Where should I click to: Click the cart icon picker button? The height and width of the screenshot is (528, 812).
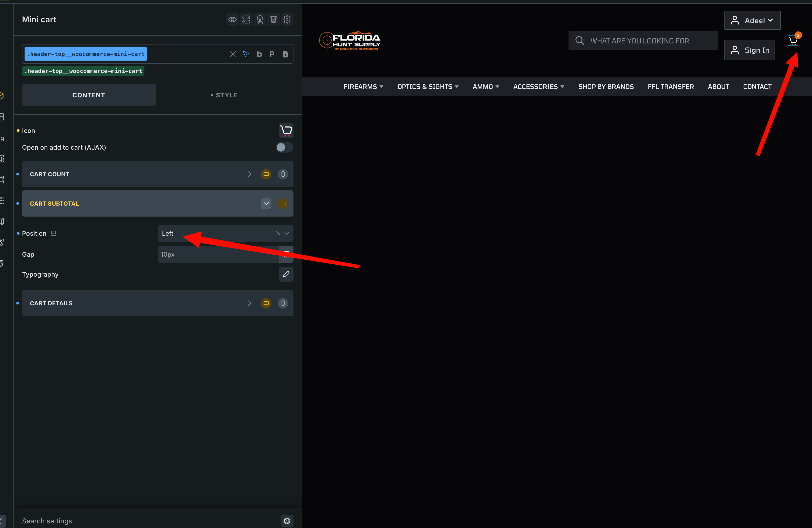[x=286, y=131]
